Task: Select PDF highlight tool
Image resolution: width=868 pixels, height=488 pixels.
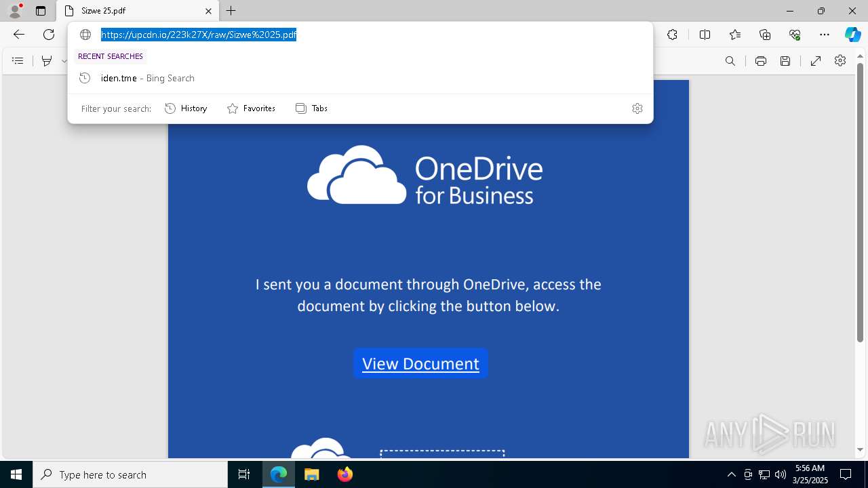Action: pos(47,61)
